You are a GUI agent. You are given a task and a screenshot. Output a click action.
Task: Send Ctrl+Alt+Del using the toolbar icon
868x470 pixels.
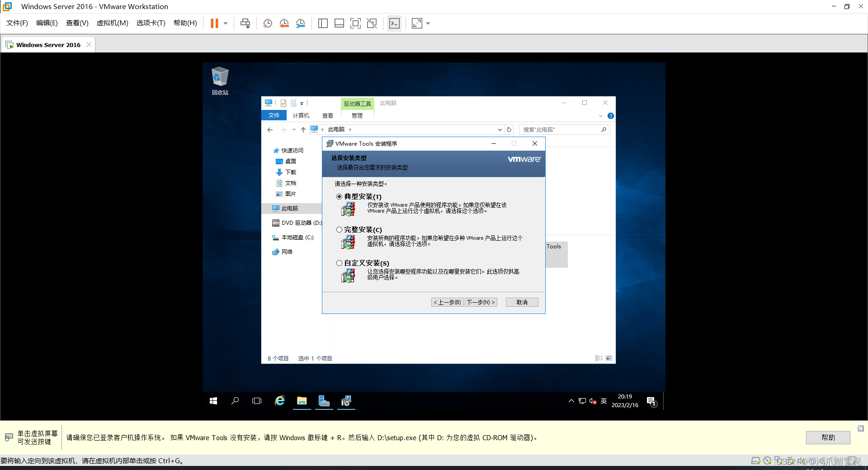tap(245, 23)
